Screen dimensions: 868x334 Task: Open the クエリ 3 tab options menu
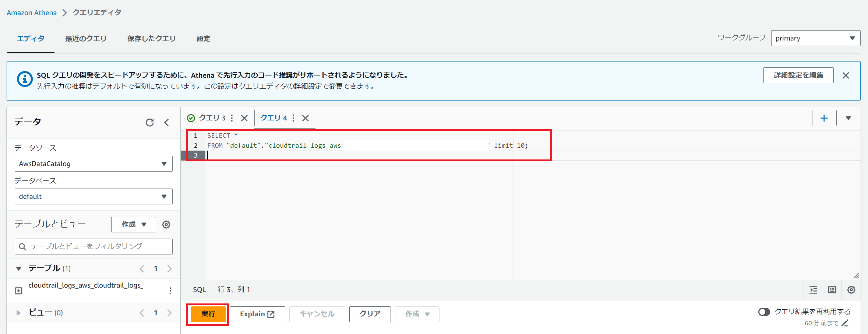click(x=232, y=118)
